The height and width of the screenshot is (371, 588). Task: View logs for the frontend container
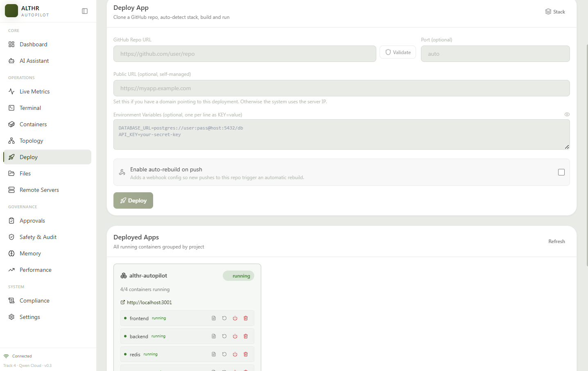tap(214, 318)
